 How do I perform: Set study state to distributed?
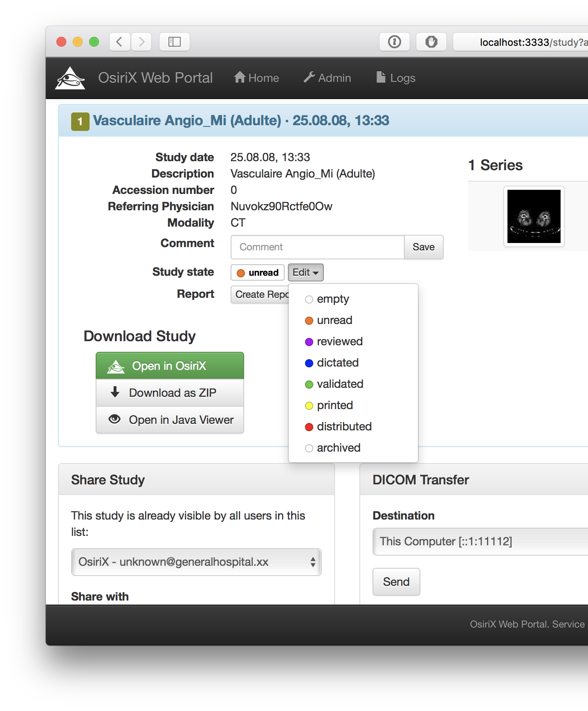353,427
